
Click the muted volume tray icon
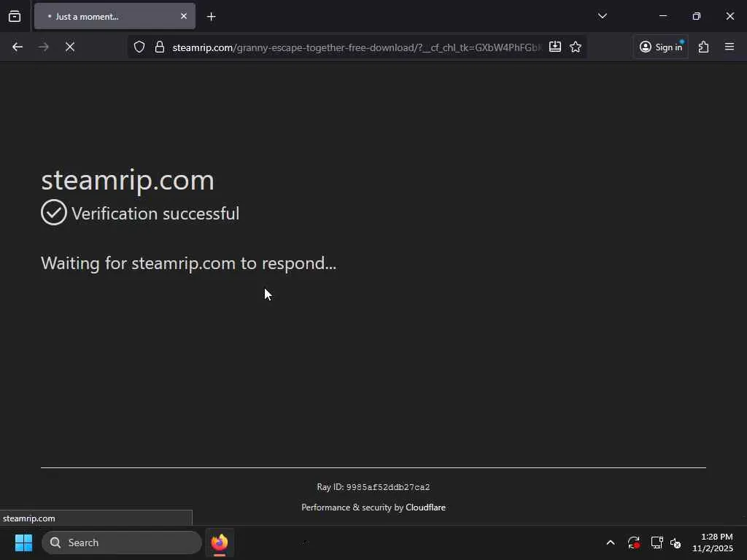coord(676,542)
